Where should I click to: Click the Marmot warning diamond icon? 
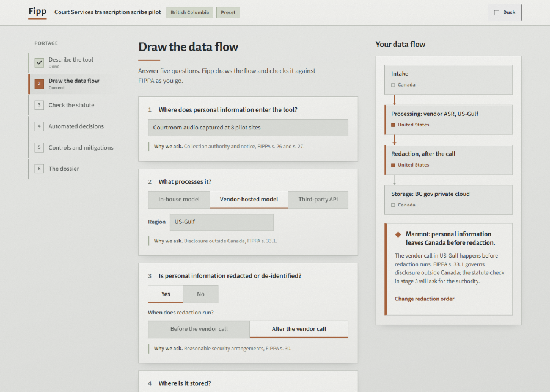[x=398, y=234]
